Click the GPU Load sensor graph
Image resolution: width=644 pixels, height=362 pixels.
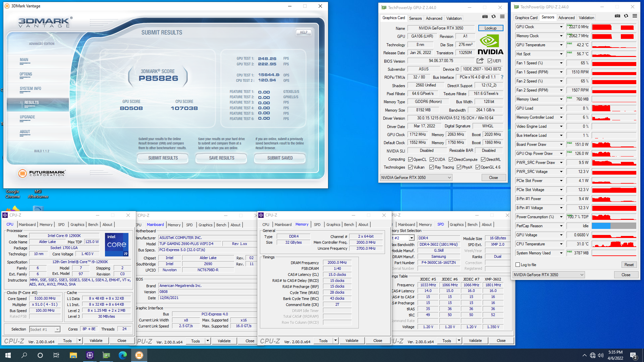614,108
